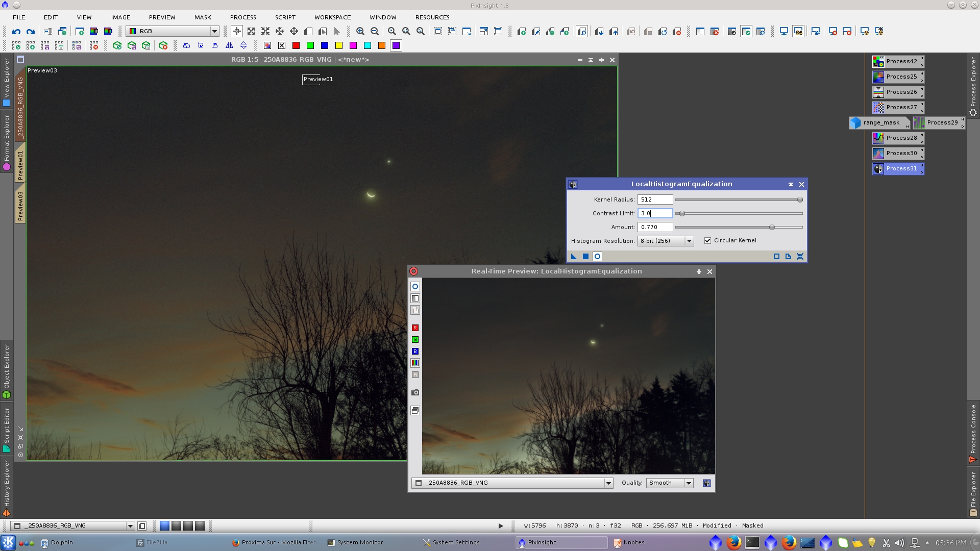The width and height of the screenshot is (980, 551).
Task: Open the Process31 icon on the workspace
Action: 898,169
